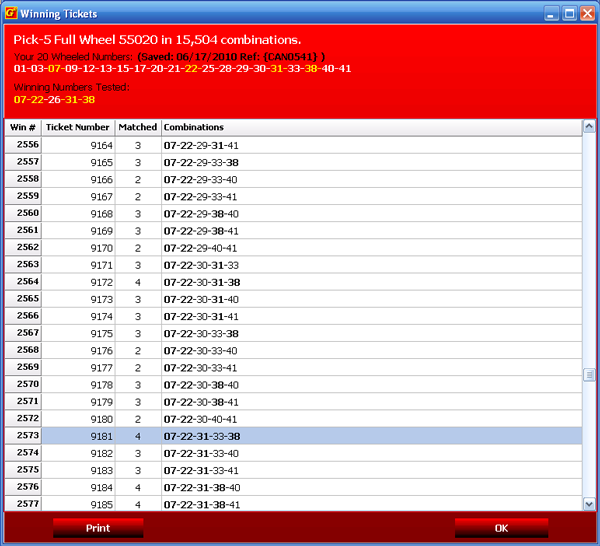Click ticket number 9172

point(101,283)
